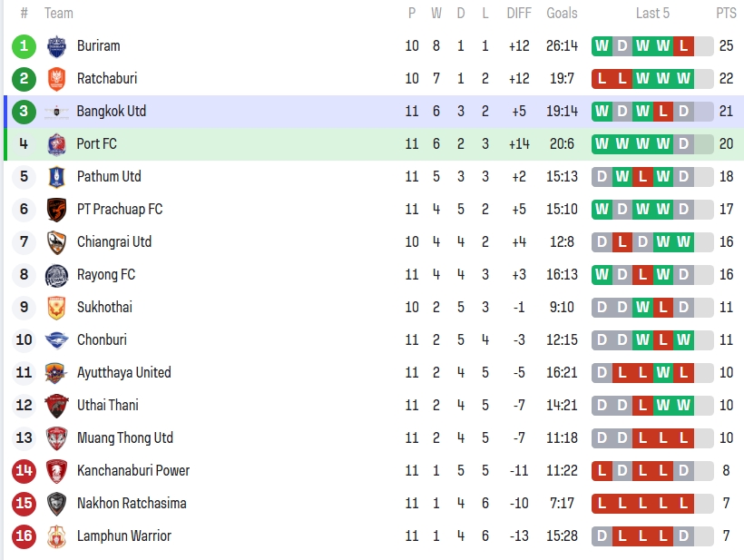
Task: Open the Rayong FC club badge
Action: click(56, 275)
